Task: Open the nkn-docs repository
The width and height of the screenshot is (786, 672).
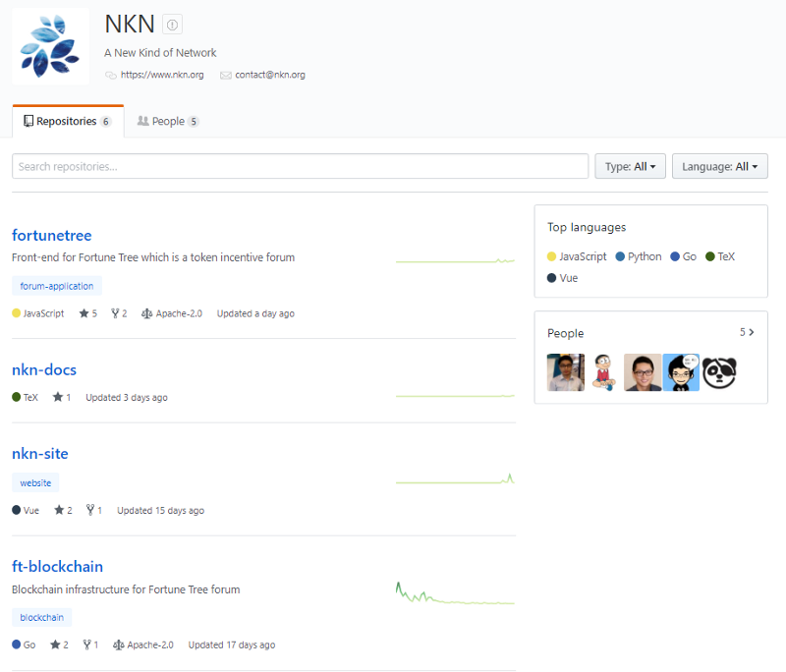Action: coord(44,369)
